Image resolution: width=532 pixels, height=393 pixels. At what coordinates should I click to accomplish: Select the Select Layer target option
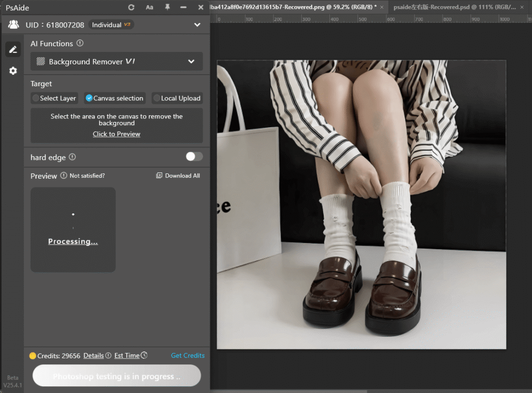coord(54,98)
